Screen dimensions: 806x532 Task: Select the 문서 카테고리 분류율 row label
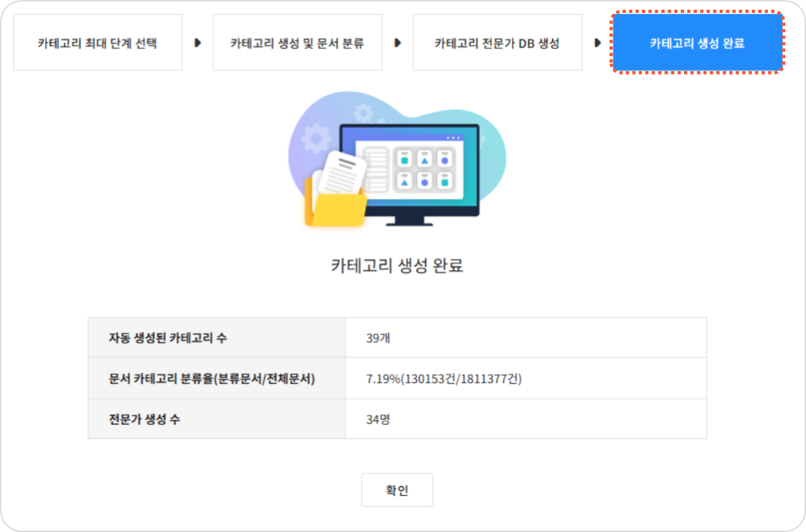click(x=212, y=378)
